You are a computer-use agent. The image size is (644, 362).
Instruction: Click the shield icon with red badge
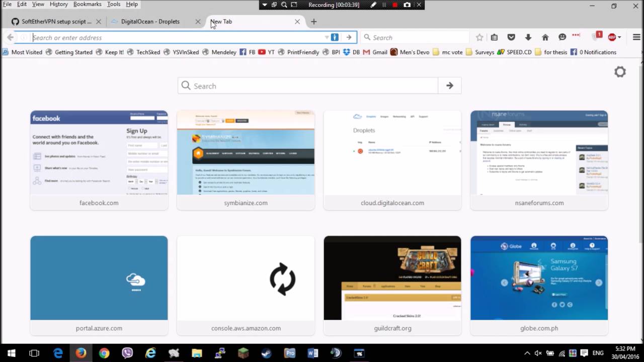[597, 36]
